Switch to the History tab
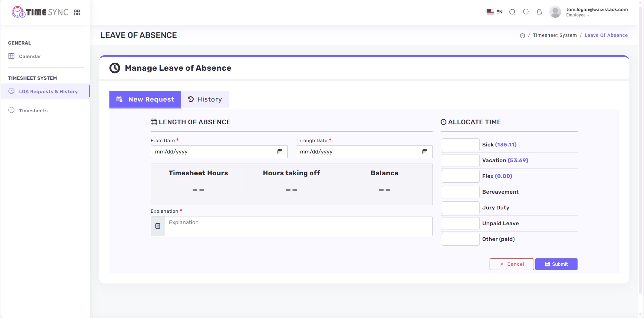Image resolution: width=644 pixels, height=318 pixels. click(205, 100)
